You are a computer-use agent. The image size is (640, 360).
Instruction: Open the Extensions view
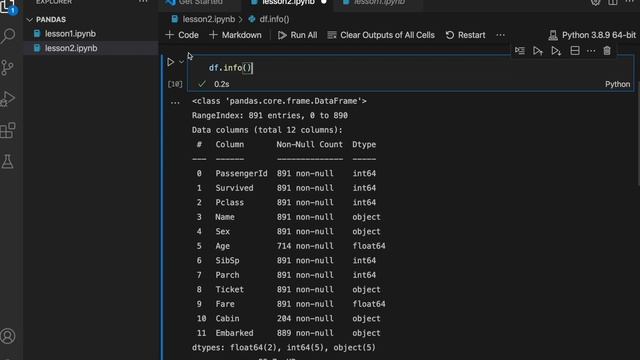click(x=8, y=130)
